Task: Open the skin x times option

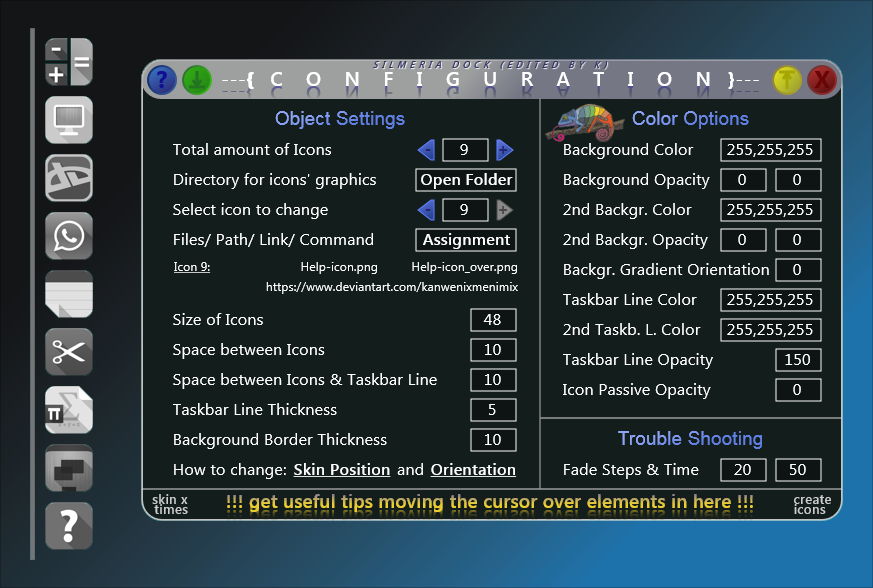Action: pyautogui.click(x=169, y=506)
